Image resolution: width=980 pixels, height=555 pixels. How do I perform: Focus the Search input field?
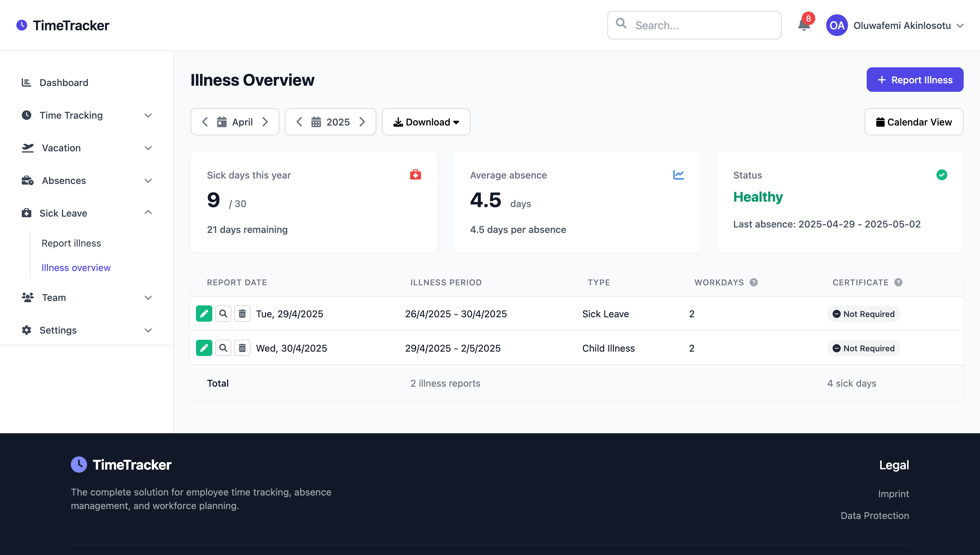pyautogui.click(x=695, y=25)
